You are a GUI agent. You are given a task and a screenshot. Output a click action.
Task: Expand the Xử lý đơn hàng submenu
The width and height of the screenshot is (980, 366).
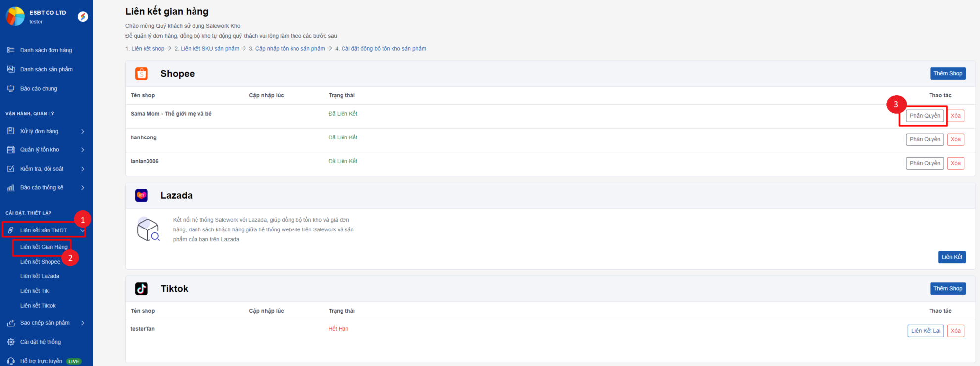click(83, 131)
